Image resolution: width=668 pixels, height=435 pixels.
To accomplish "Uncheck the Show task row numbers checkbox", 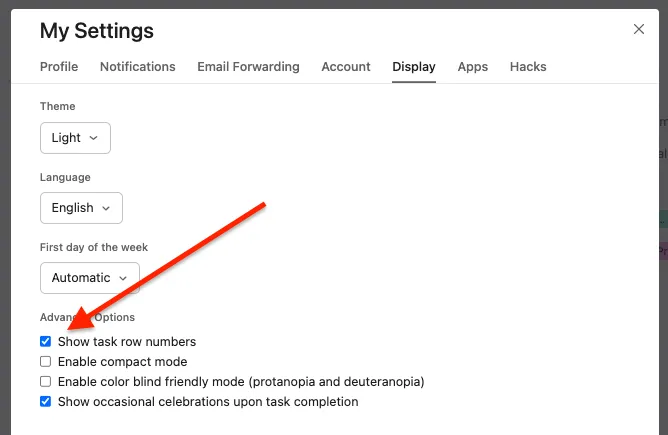I will (46, 342).
